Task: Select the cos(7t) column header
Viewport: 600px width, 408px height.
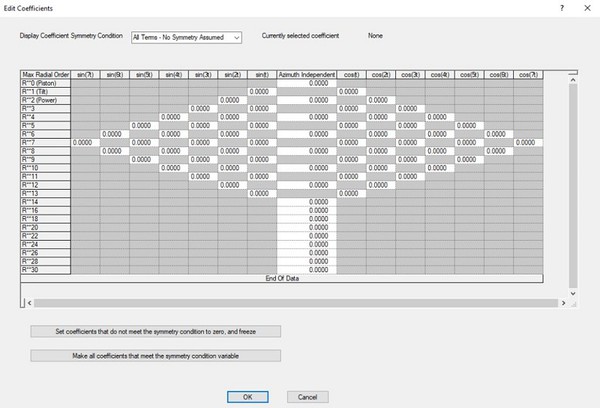Action: [527, 75]
